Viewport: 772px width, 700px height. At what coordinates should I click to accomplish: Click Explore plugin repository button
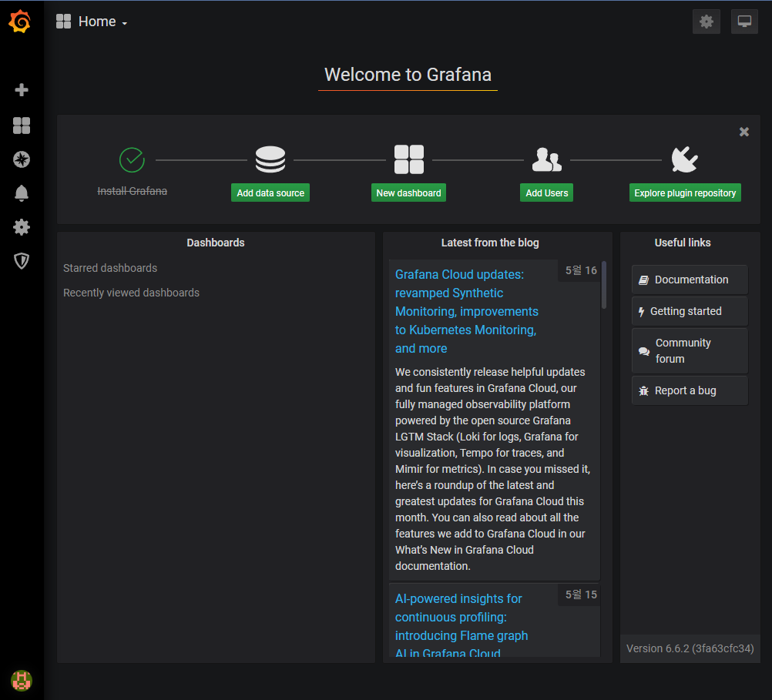[685, 193]
